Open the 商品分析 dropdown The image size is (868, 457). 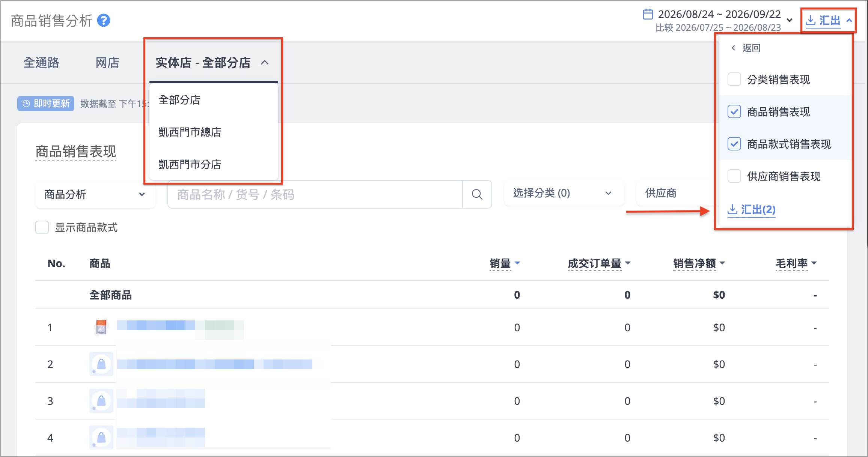[x=95, y=194]
